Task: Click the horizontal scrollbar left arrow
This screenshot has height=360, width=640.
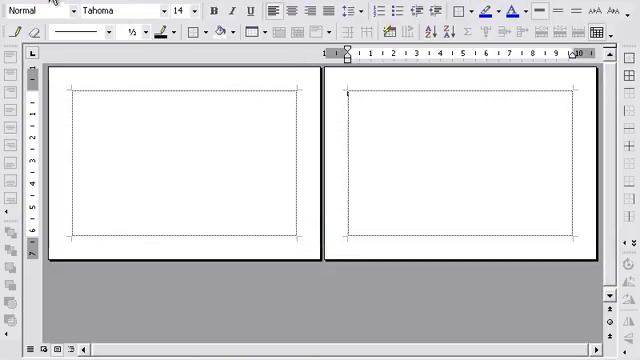Action: (x=84, y=349)
